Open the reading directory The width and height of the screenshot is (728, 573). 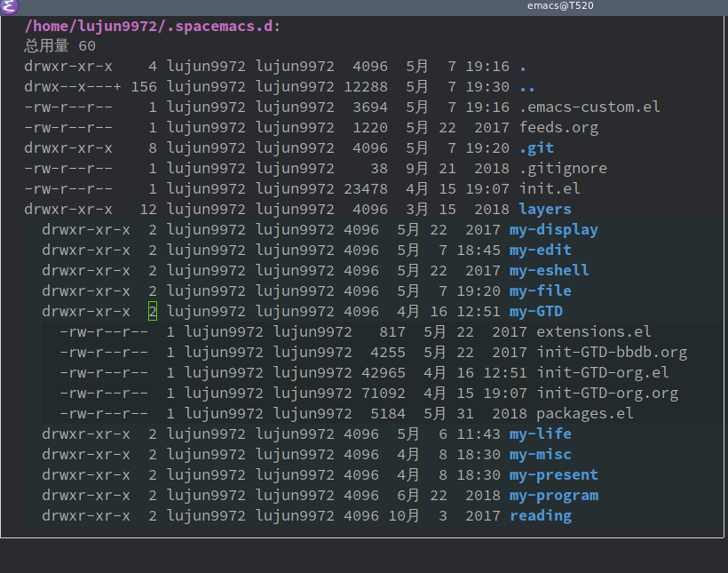(x=540, y=515)
